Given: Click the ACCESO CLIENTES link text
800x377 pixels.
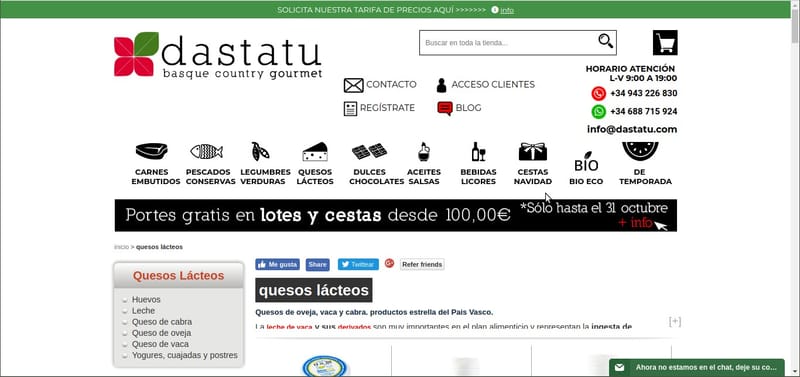Looking at the screenshot, I should [493, 85].
